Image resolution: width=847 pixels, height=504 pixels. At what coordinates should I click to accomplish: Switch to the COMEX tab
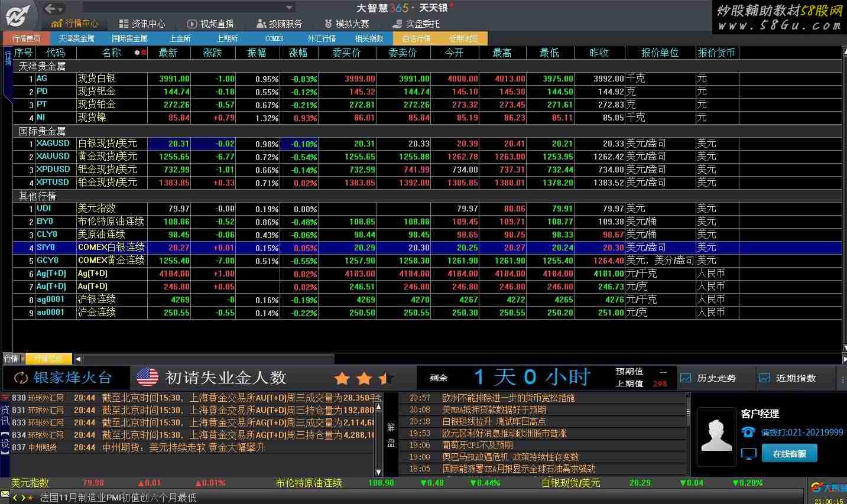click(274, 38)
